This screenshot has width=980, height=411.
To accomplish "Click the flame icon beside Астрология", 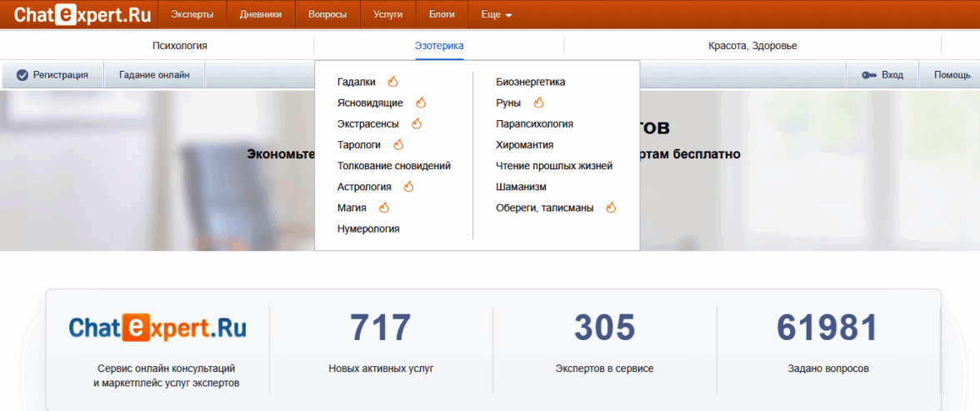I will click(x=409, y=187).
